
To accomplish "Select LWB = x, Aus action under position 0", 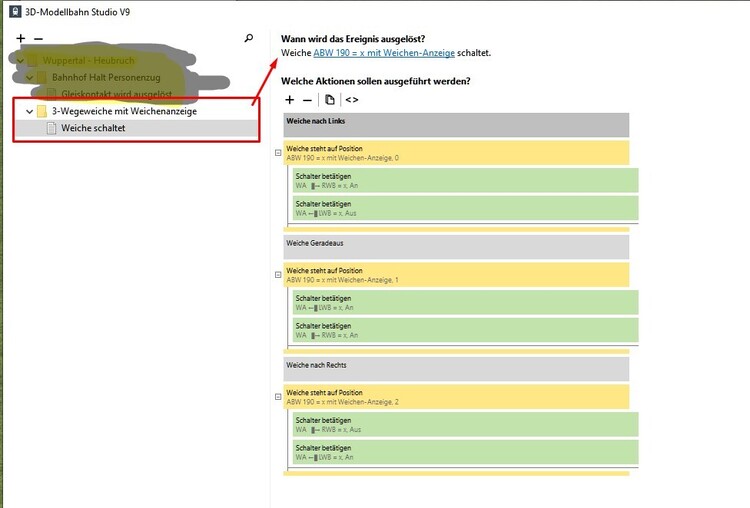I will coord(465,208).
